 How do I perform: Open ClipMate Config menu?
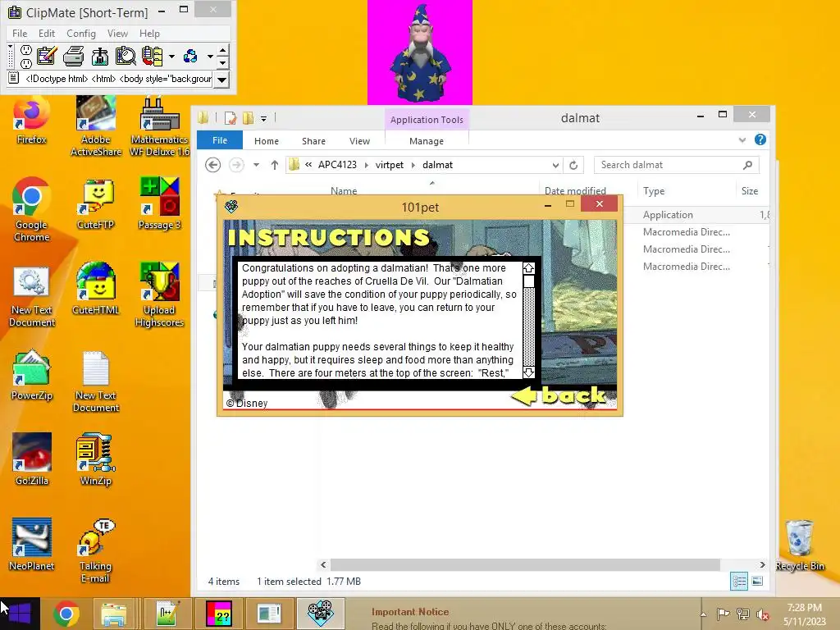(81, 33)
